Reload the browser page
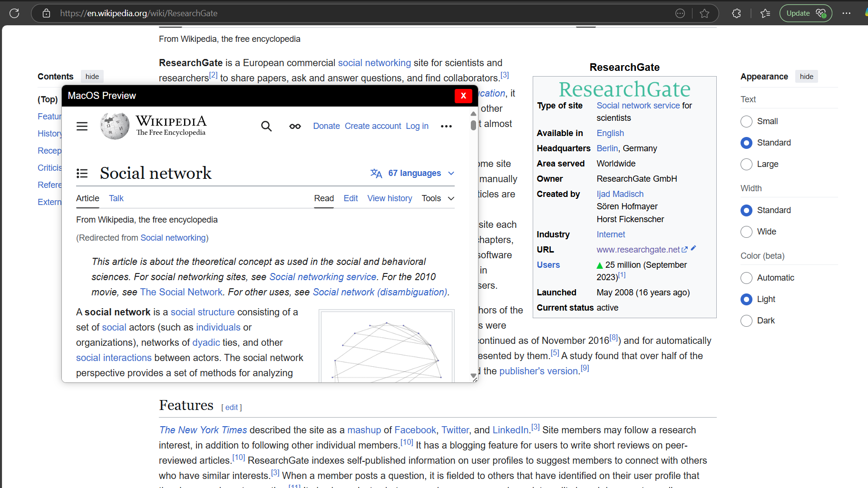 14,13
